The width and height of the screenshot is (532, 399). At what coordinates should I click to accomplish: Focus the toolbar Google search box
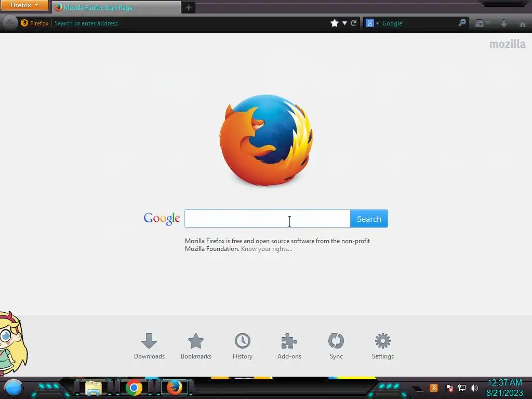(x=419, y=23)
